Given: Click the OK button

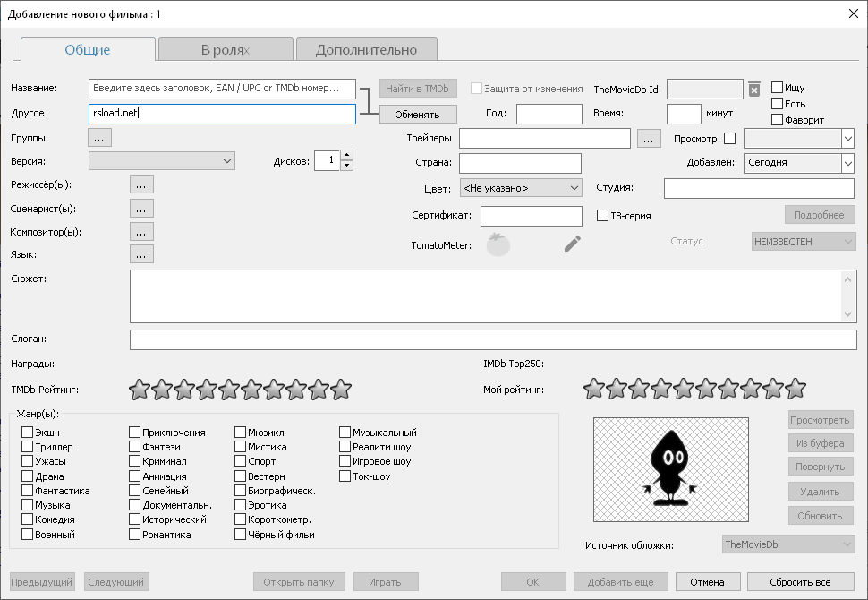Looking at the screenshot, I should (533, 582).
